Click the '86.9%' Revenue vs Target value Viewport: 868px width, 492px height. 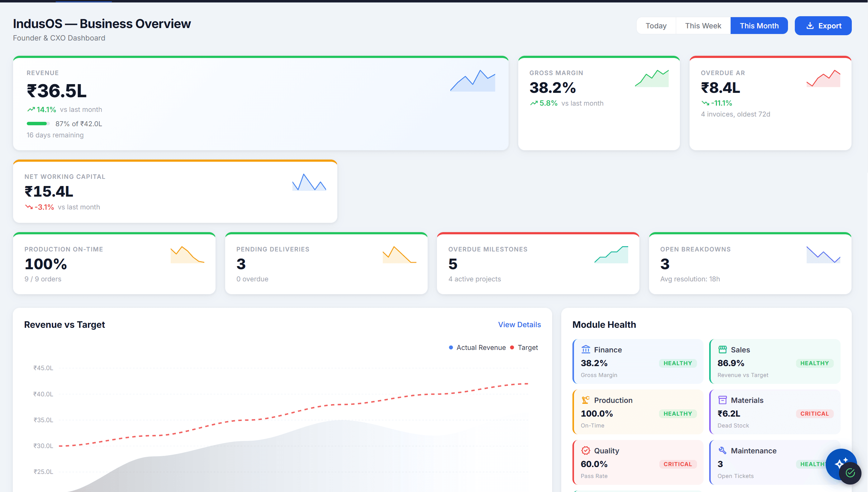[x=731, y=363]
